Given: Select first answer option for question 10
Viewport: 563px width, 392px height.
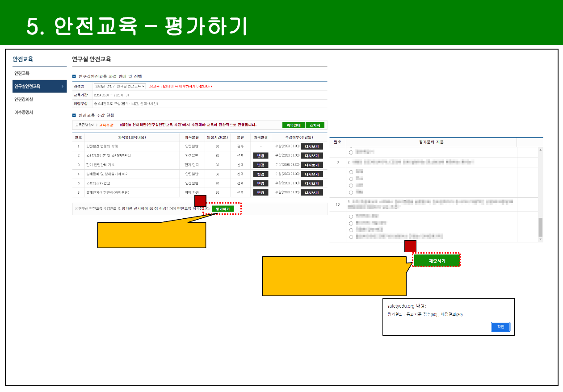Looking at the screenshot, I should [351, 217].
